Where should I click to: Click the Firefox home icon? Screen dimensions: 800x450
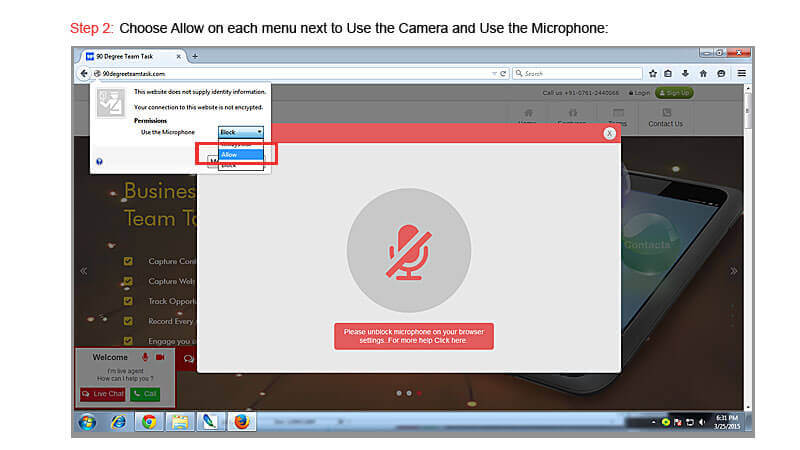pyautogui.click(x=703, y=73)
